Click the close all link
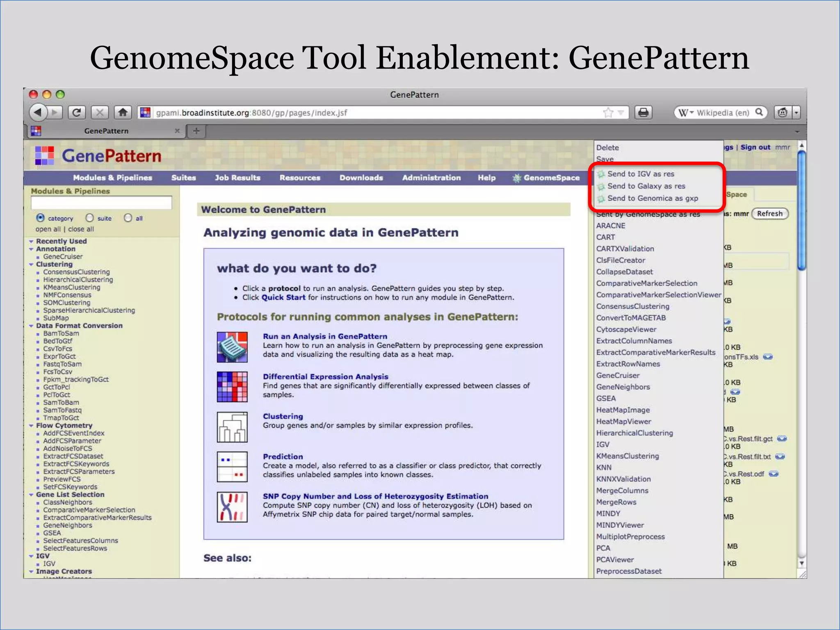 coord(81,229)
